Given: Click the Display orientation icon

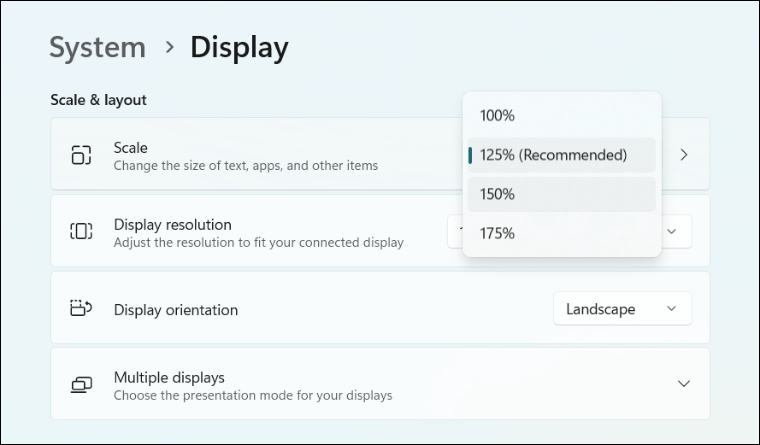Looking at the screenshot, I should pyautogui.click(x=81, y=309).
